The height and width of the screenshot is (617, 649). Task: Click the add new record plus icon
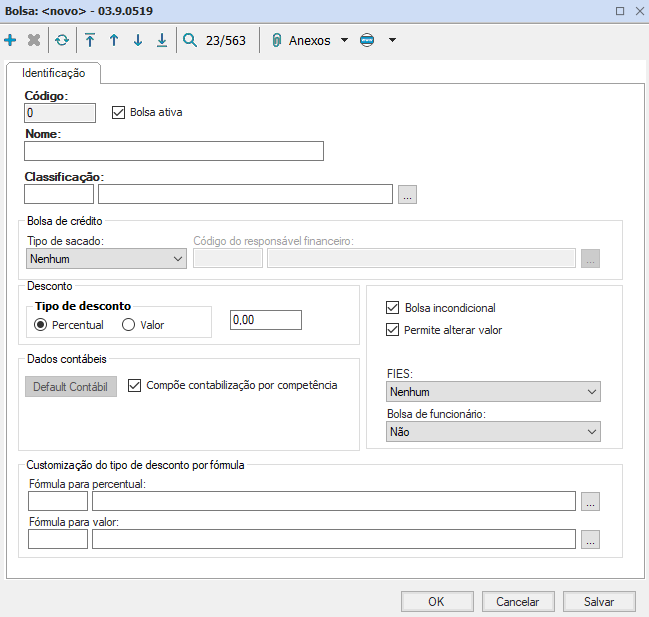pyautogui.click(x=11, y=41)
